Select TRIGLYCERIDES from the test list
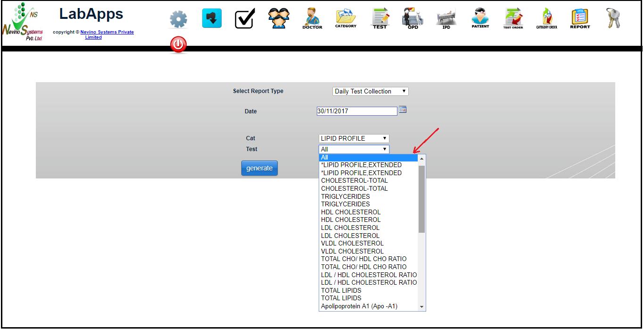644x330 pixels. [345, 196]
